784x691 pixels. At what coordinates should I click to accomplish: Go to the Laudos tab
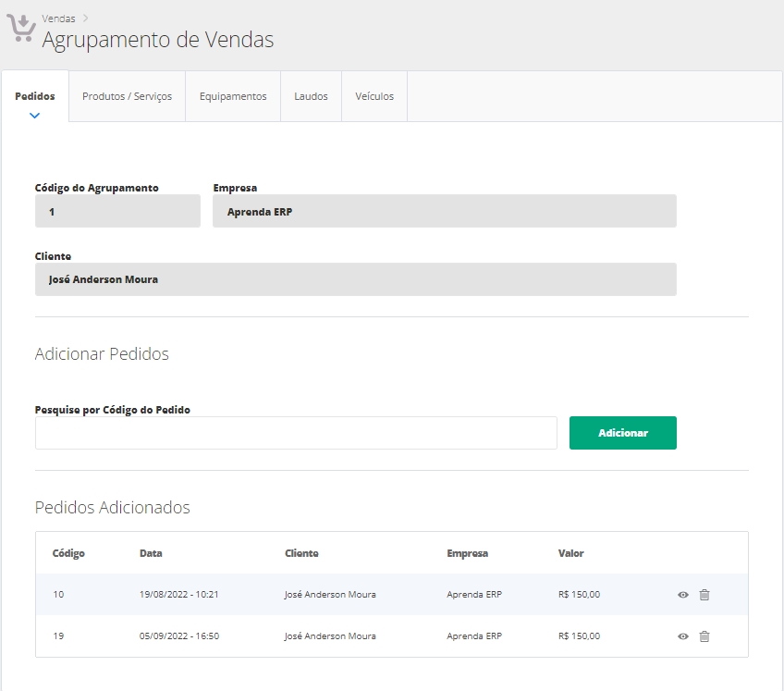point(311,96)
